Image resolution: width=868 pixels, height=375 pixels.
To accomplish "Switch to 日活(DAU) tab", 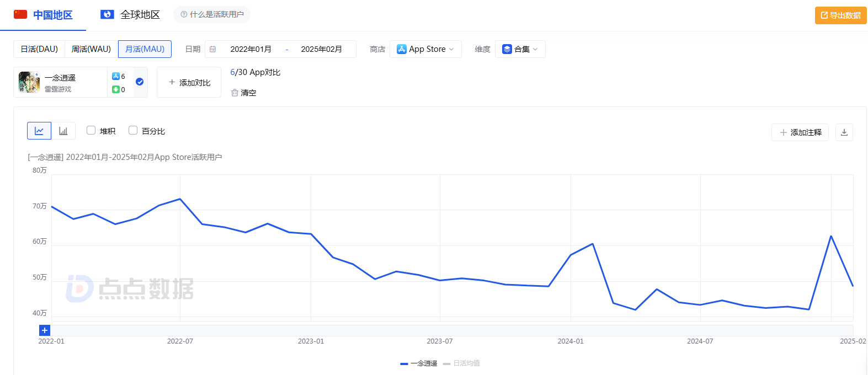I will tap(39, 49).
